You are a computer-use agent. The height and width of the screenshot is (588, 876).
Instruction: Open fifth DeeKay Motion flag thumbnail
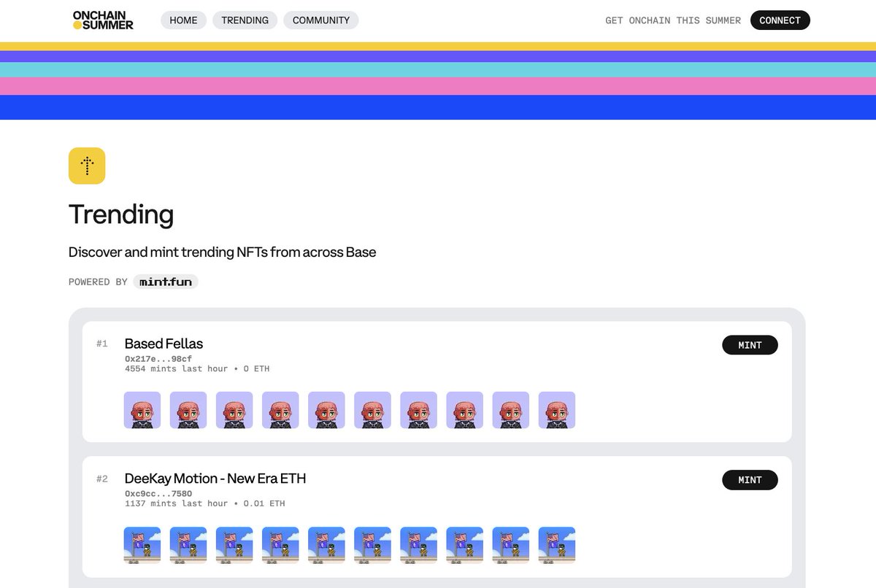tap(326, 545)
